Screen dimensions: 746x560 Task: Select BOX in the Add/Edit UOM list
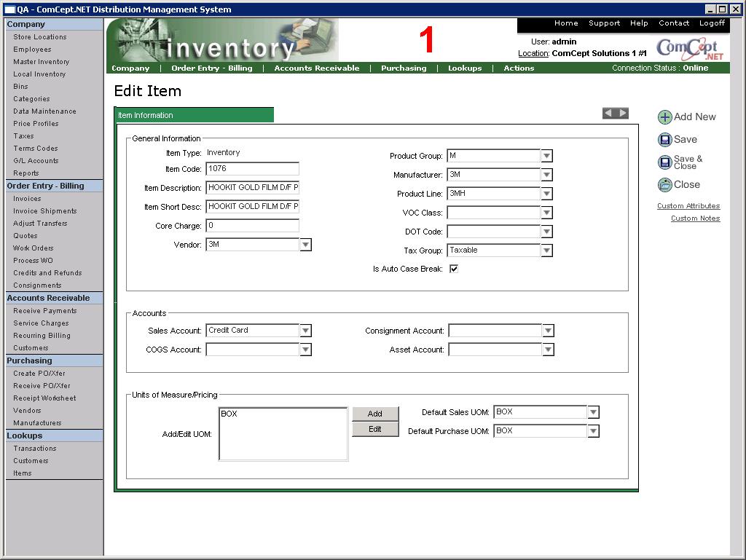(x=229, y=414)
